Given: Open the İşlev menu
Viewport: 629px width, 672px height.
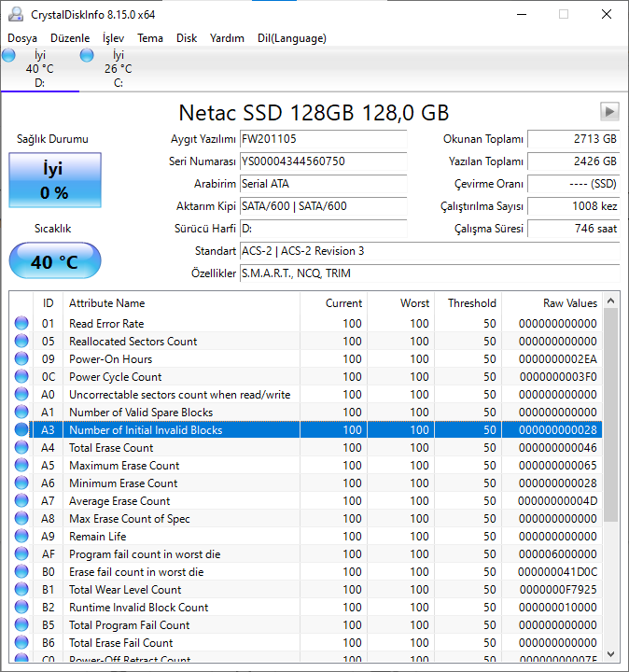Looking at the screenshot, I should point(113,38).
